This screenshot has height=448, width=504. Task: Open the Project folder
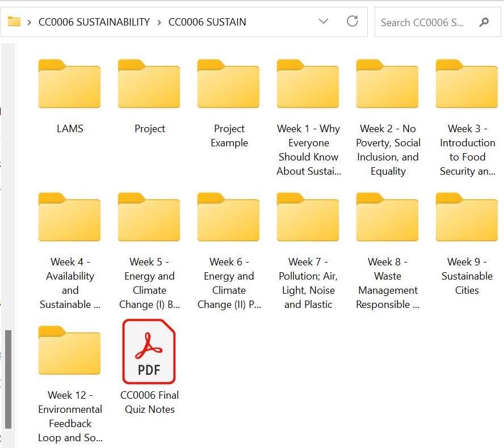pos(149,84)
